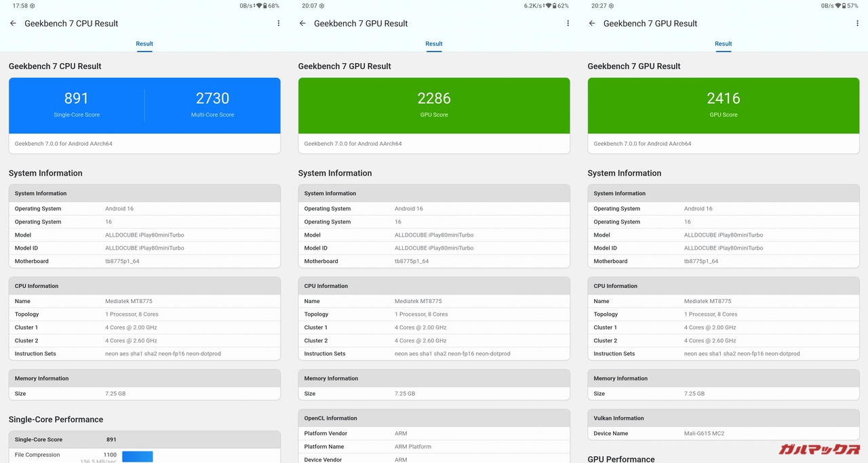Tap Motherboard 'tb8775p1_64' on the 2286 GPU screen
868x463 pixels.
(412, 261)
